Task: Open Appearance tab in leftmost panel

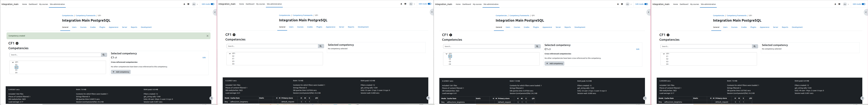Action: coord(114,27)
